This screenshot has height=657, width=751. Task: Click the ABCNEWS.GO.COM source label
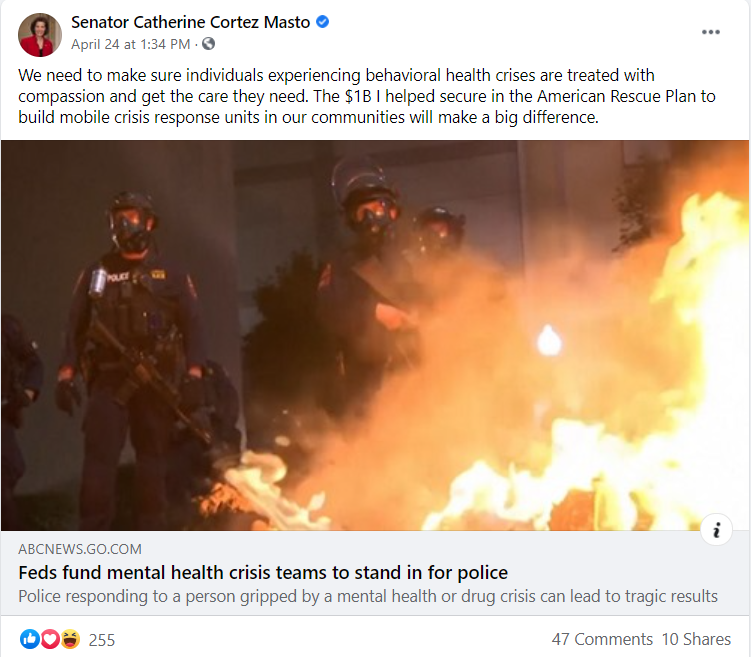(x=80, y=549)
